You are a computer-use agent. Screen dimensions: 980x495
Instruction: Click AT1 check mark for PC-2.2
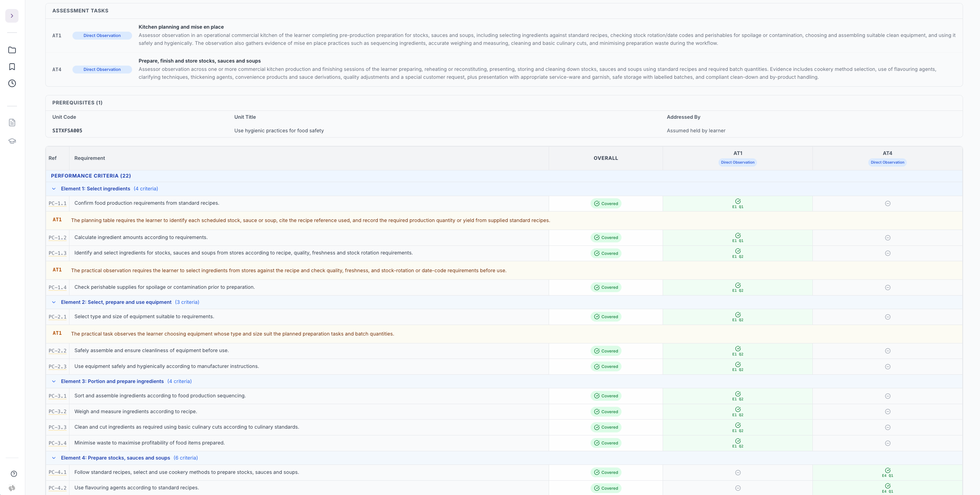(738, 349)
